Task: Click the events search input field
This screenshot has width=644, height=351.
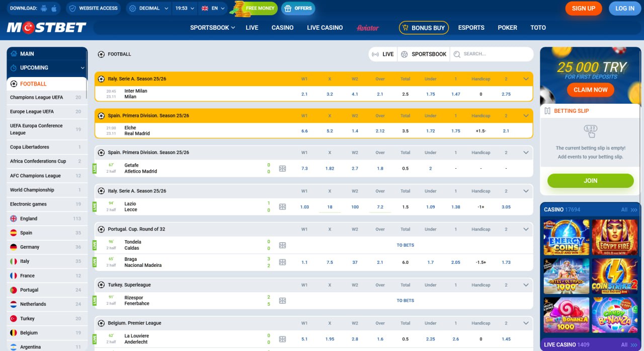Action: click(492, 54)
